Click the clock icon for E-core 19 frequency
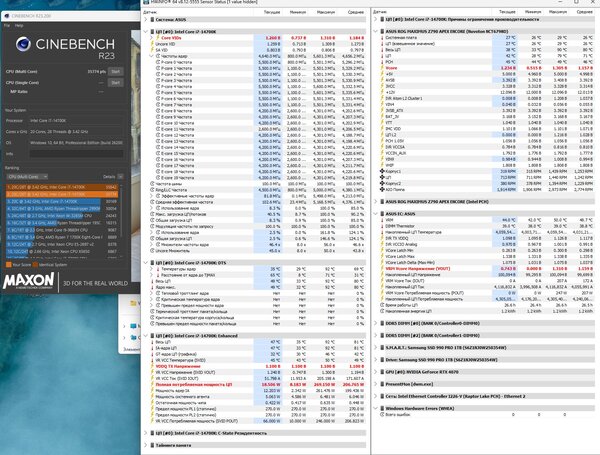Screen dimensions: 600x455 pos(158,178)
